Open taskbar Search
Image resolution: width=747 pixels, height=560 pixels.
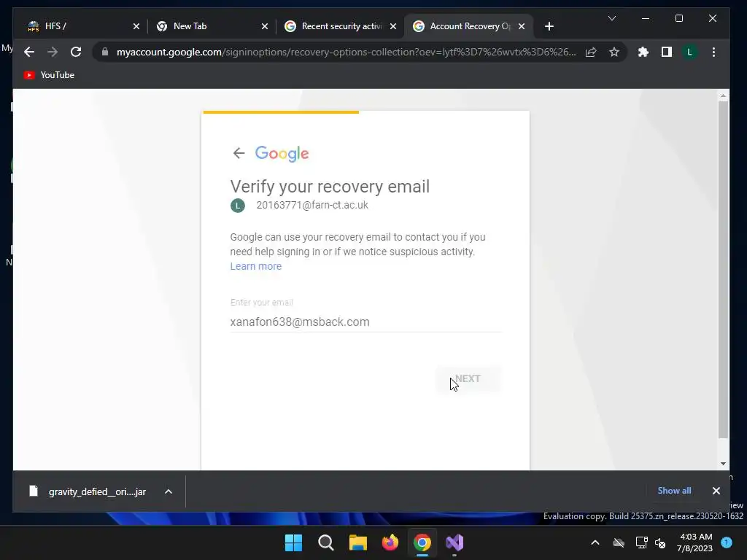point(326,542)
